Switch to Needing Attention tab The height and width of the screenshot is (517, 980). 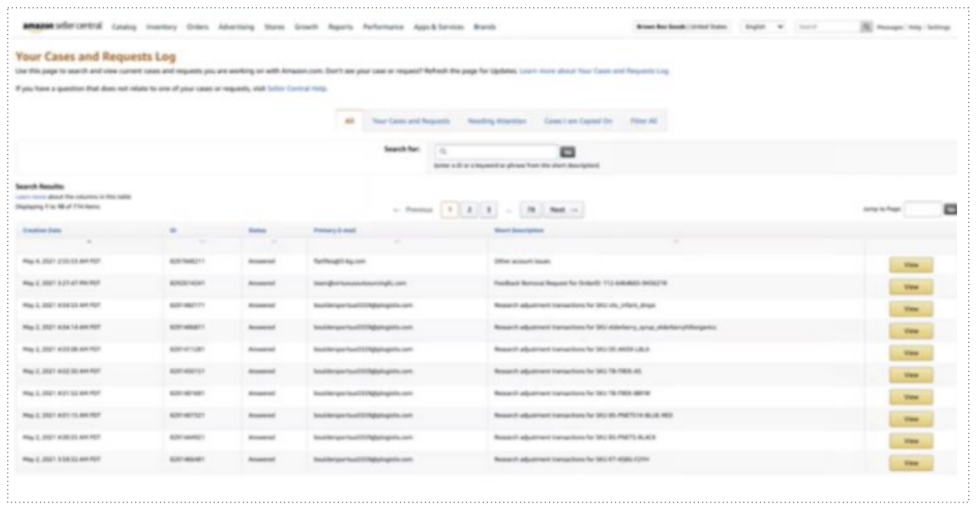496,121
